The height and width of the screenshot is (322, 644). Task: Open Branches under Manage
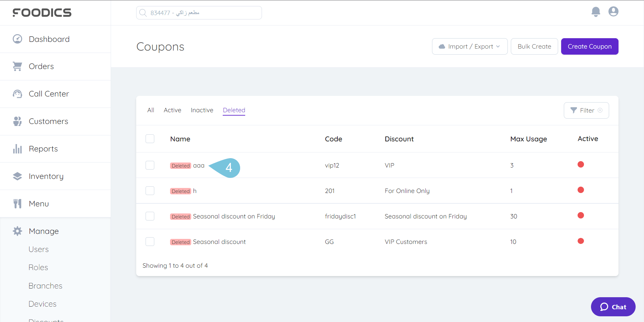(x=45, y=286)
